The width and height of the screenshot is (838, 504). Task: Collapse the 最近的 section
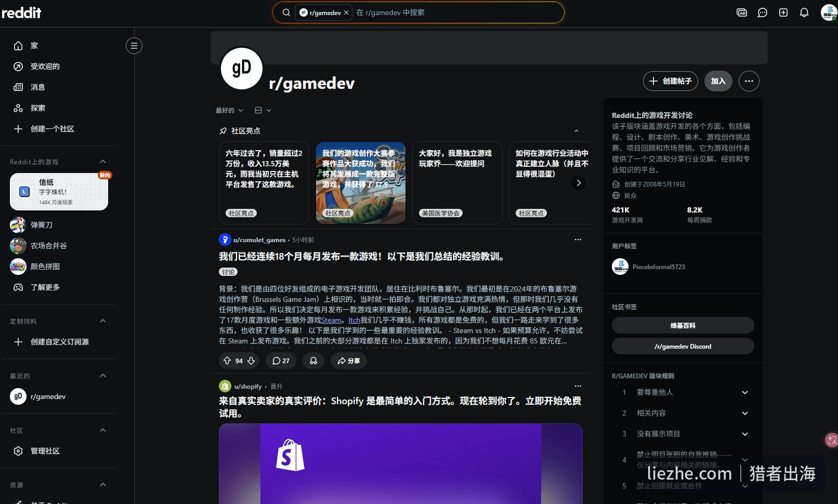click(103, 376)
